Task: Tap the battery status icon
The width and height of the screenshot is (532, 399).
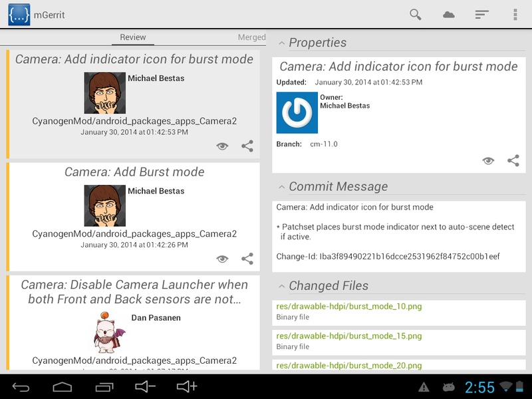Action: [519, 387]
